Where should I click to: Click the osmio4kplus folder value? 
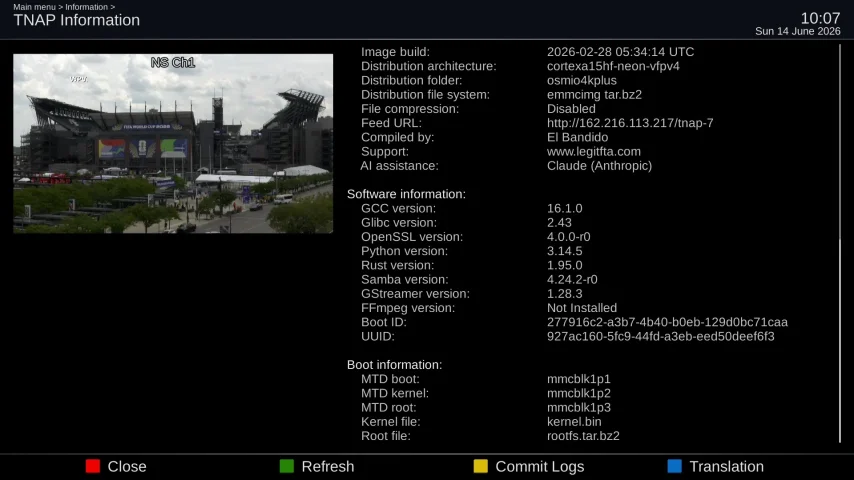tap(582, 80)
